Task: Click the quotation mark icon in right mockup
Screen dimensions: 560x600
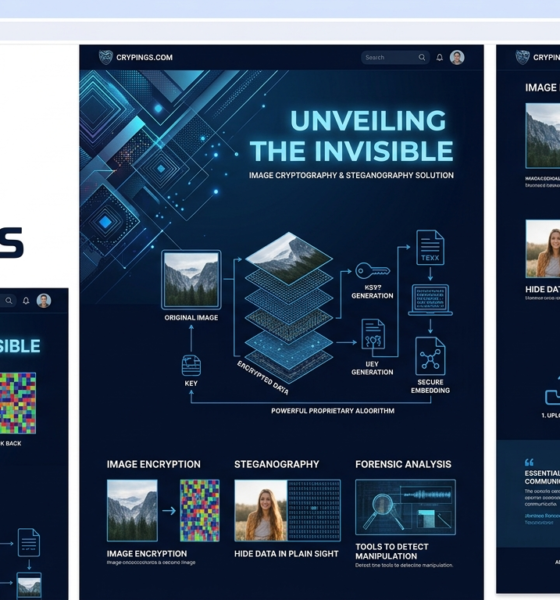Action: point(529,462)
